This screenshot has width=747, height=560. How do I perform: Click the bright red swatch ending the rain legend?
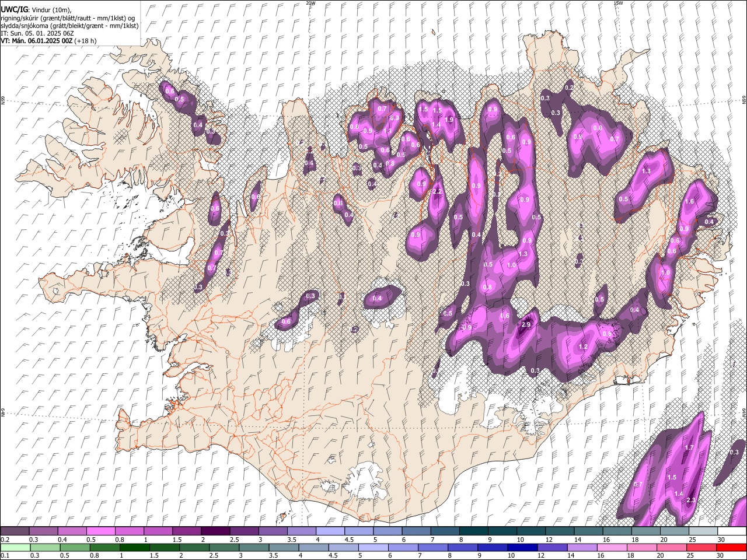732,547
